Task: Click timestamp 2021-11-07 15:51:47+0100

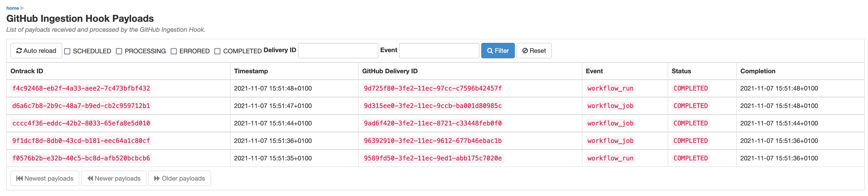Action: click(273, 106)
